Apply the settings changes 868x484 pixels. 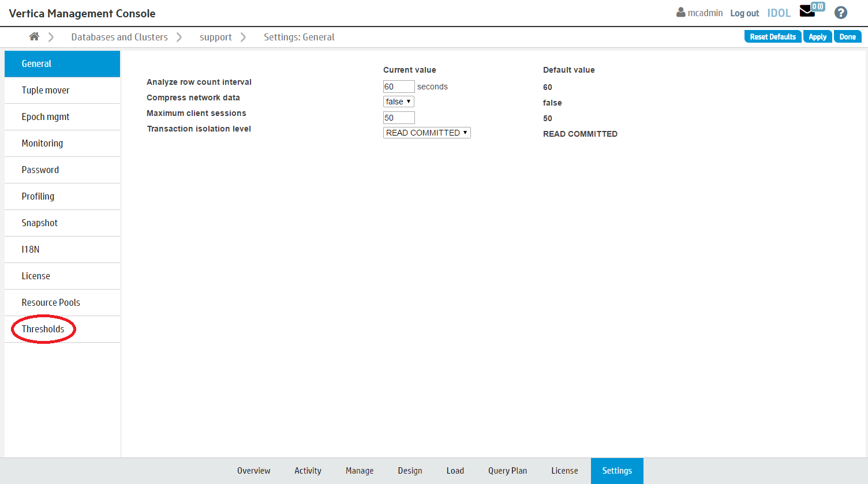pyautogui.click(x=817, y=36)
